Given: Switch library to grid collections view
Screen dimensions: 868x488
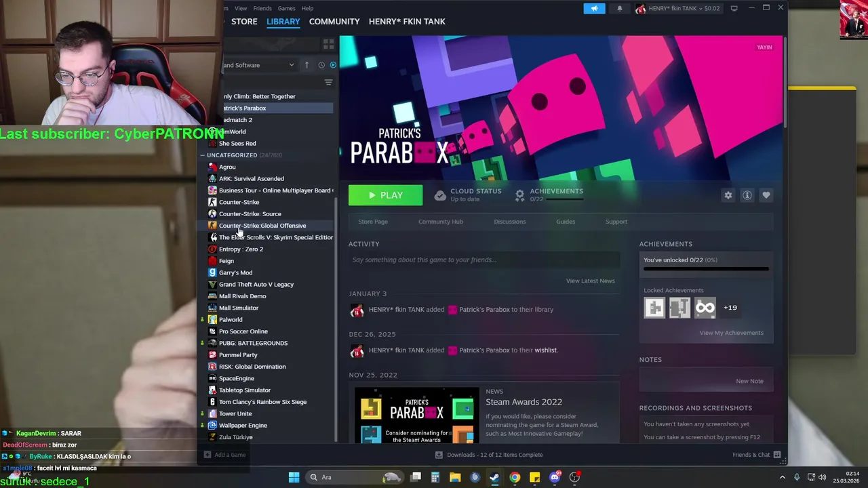Looking at the screenshot, I should pyautogui.click(x=329, y=44).
